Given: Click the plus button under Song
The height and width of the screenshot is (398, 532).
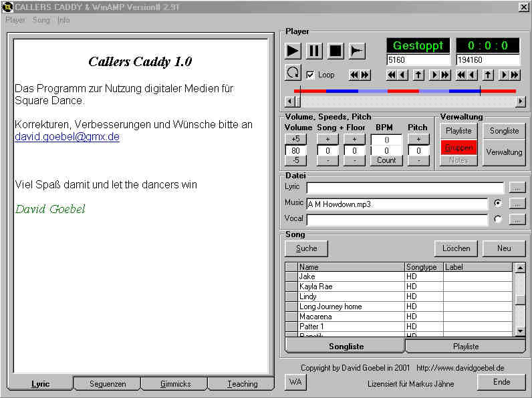Looking at the screenshot, I should click(327, 139).
